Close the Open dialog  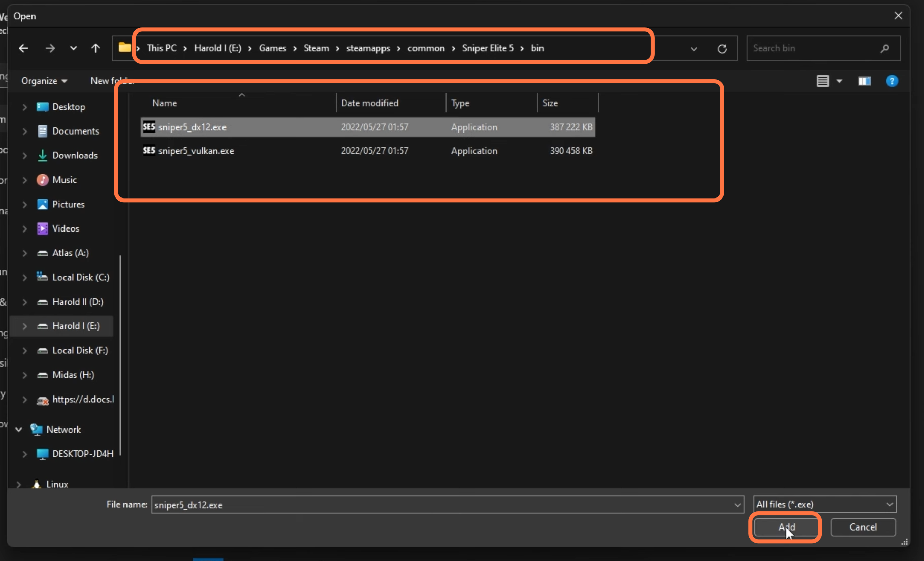tap(898, 16)
